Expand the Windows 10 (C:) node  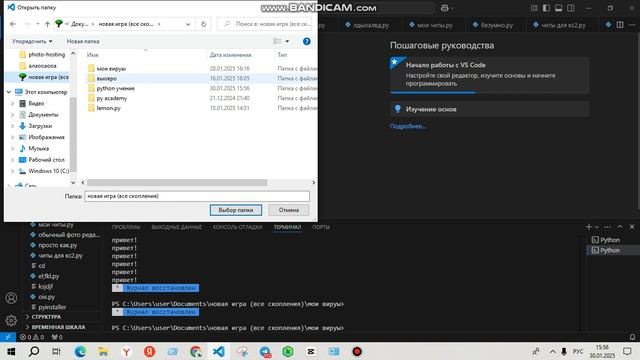pyautogui.click(x=12, y=171)
